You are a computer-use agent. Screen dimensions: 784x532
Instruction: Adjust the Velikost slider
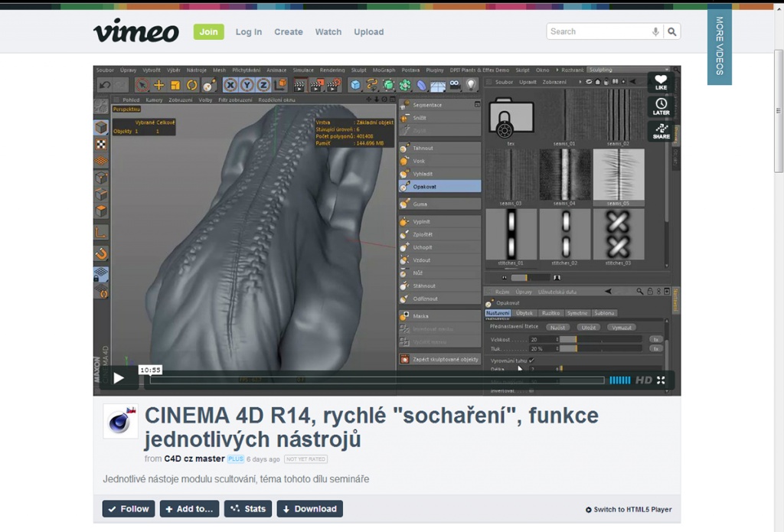[600, 340]
